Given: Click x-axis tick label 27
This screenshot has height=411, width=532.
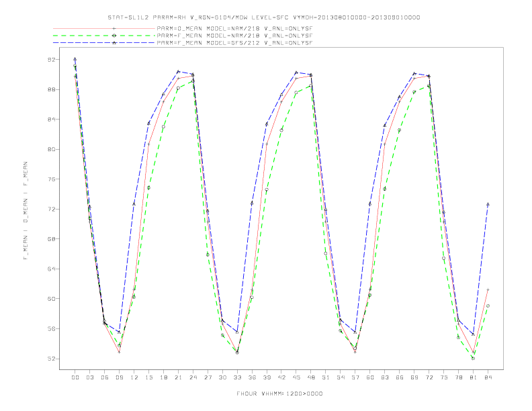Looking at the screenshot, I should (x=208, y=377).
